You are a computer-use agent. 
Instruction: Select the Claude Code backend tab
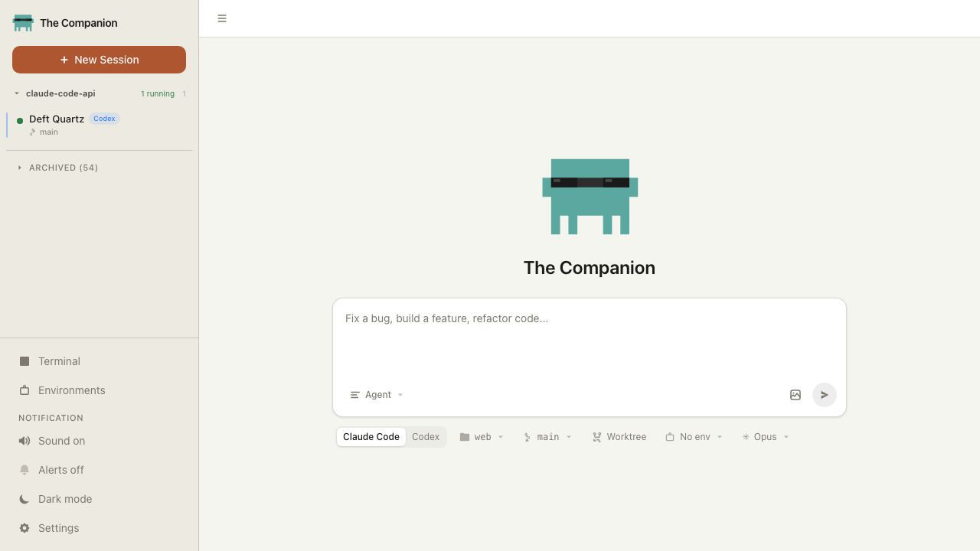371,437
